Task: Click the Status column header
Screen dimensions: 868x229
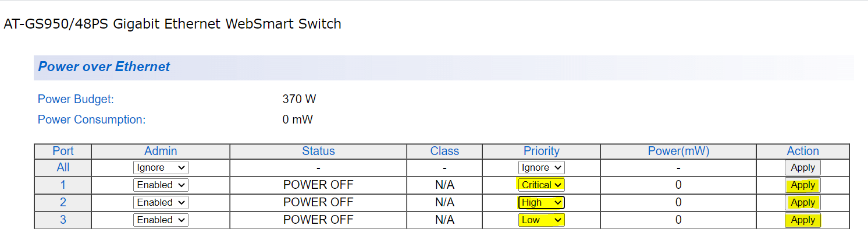Action: 318,151
